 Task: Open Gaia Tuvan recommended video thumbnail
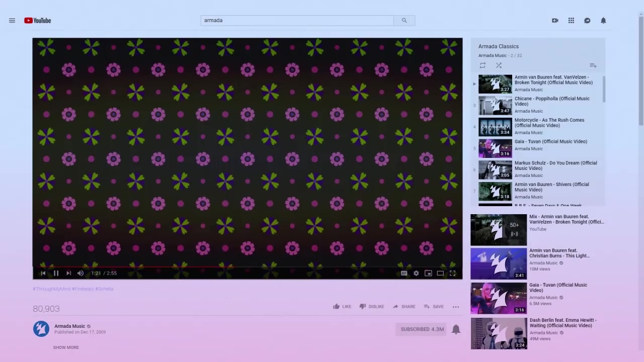(499, 298)
